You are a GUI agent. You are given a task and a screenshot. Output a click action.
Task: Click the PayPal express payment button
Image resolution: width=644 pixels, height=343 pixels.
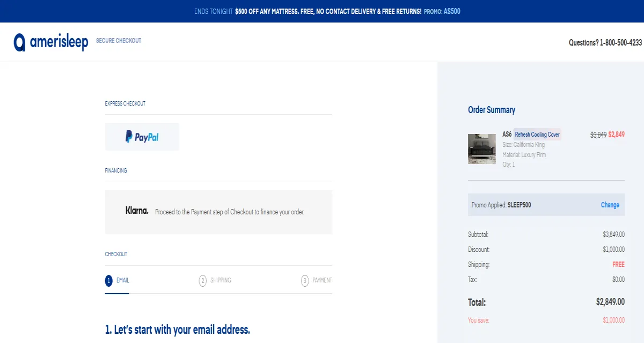click(x=142, y=136)
